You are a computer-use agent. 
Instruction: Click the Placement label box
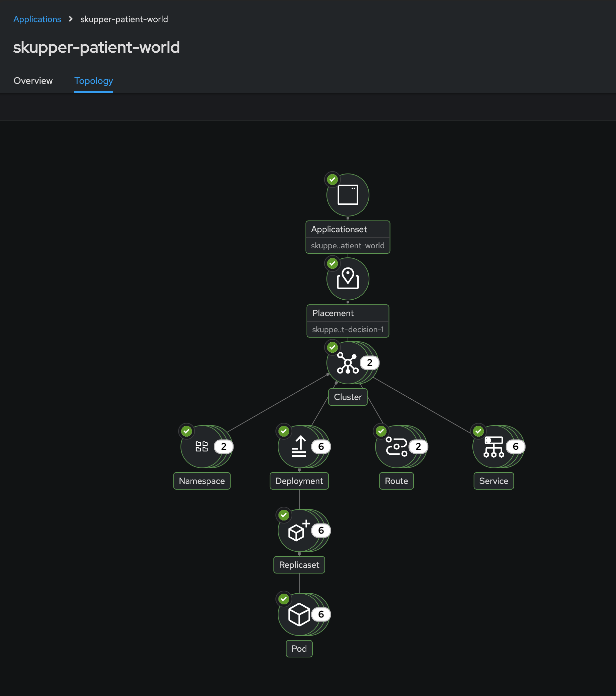(x=347, y=321)
